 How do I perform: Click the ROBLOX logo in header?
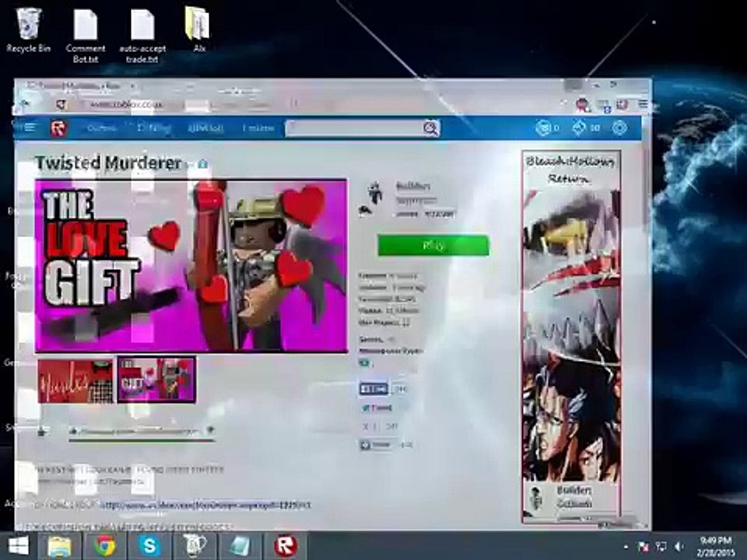coord(58,128)
